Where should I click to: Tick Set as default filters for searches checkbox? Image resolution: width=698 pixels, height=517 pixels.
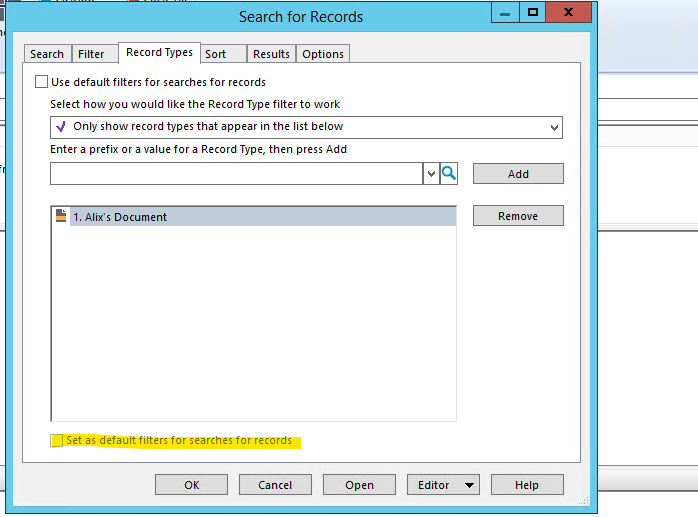[x=57, y=441]
